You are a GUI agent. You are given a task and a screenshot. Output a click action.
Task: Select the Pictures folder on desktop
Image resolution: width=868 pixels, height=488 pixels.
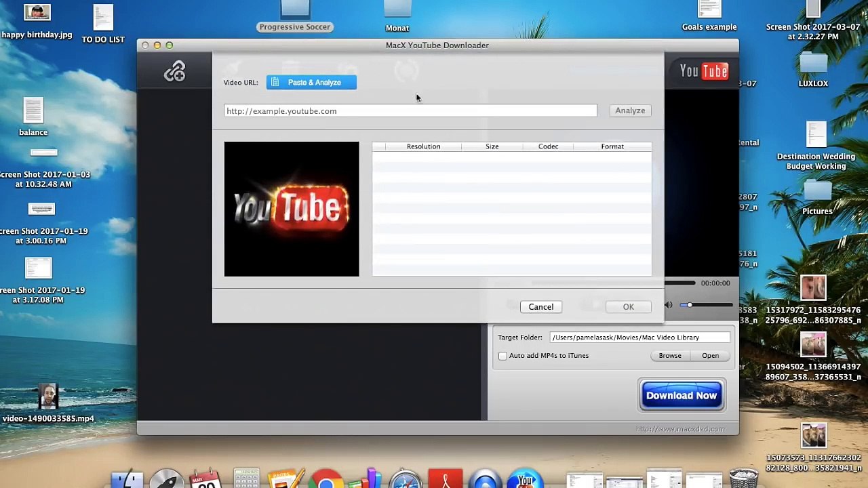pos(817,198)
